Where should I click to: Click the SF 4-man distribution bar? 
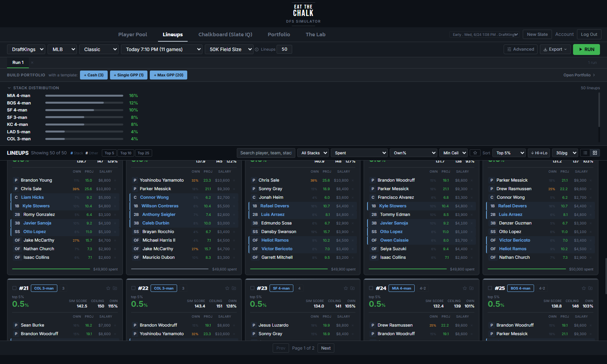pyautogui.click(x=84, y=110)
